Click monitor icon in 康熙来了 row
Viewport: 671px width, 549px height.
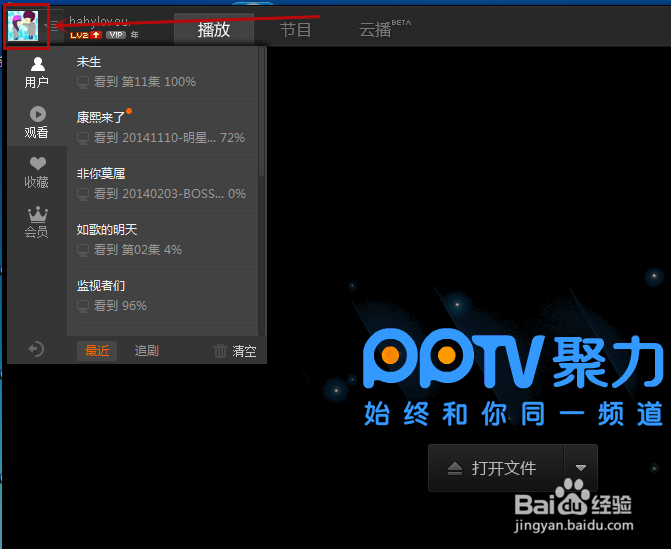pos(83,138)
